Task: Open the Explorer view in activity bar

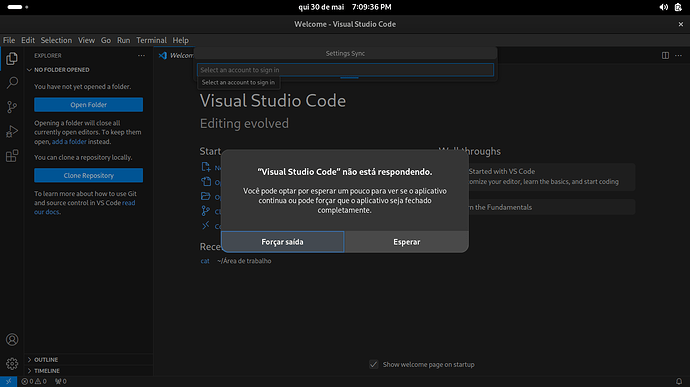Action: (12, 59)
